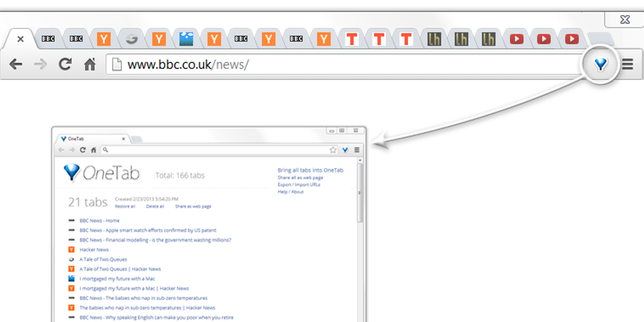This screenshot has width=644, height=322.
Task: Switch to the tab with the blue picture favicon
Action: [x=186, y=39]
